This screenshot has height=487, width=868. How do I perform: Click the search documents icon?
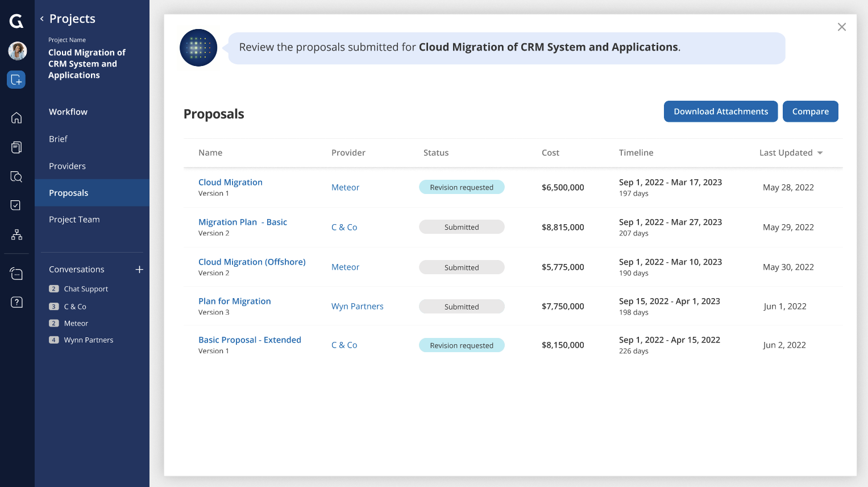pyautogui.click(x=16, y=176)
